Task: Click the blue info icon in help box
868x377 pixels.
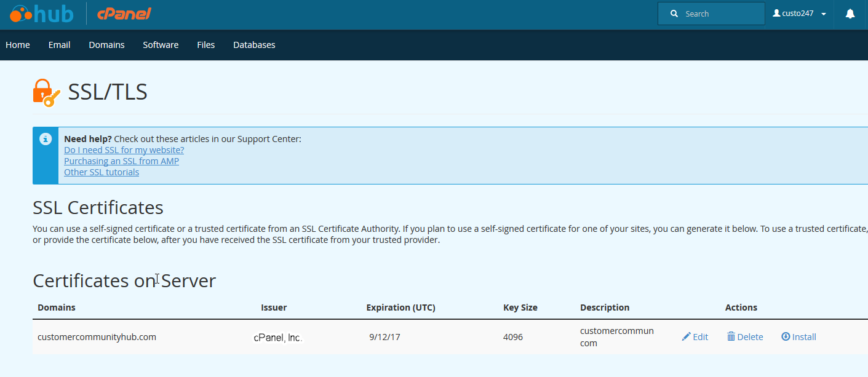Action: 46,139
